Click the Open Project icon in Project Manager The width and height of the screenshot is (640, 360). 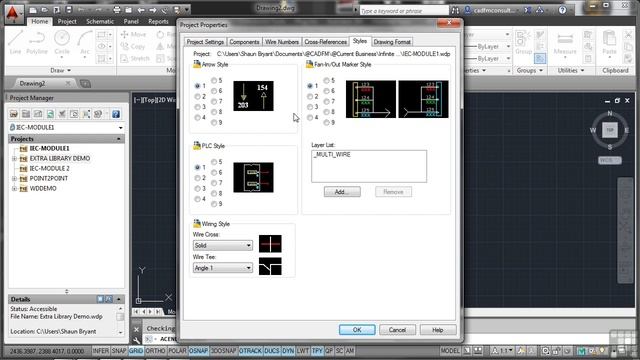click(x=14, y=114)
